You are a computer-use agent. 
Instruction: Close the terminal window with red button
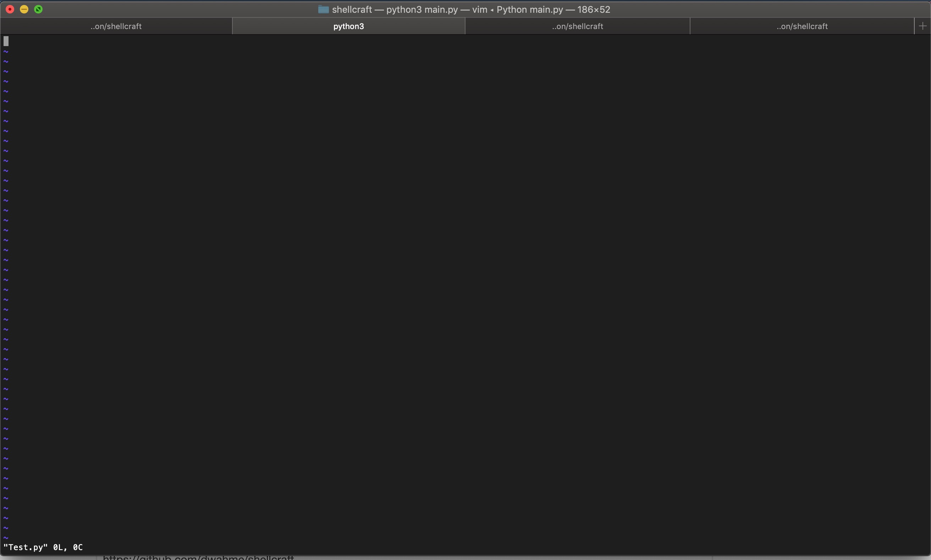pos(10,10)
